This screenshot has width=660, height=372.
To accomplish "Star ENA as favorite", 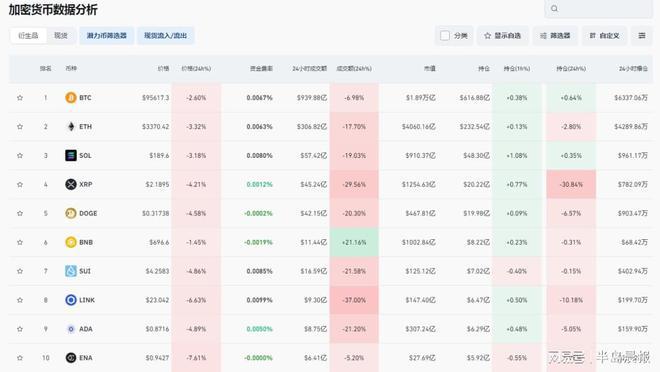I will coord(20,358).
